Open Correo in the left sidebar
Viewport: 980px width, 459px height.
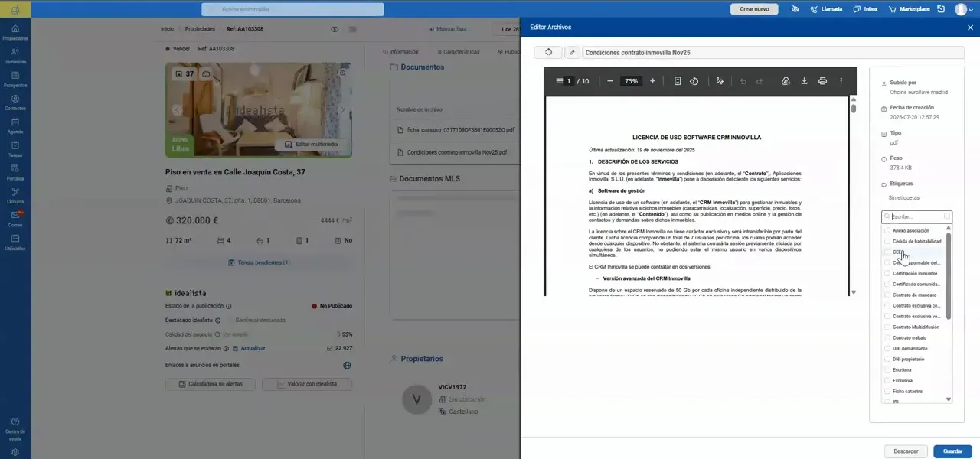(x=15, y=220)
